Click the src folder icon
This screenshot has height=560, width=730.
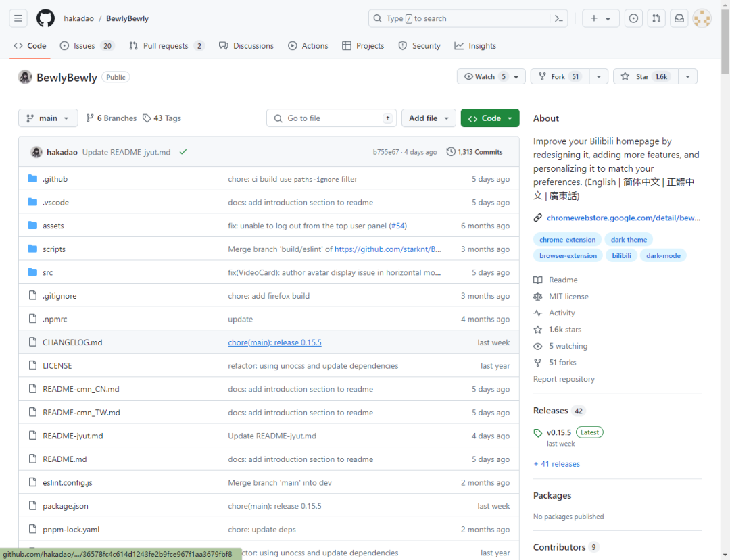pos(32,272)
